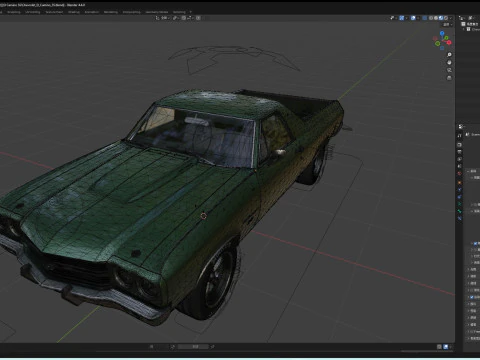Toggle perspective/orthographic grid button
This screenshot has width=480, height=360.
click(449, 78)
